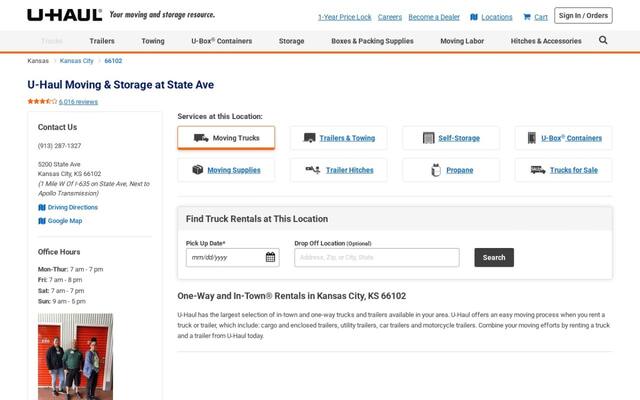Click the shopping cart icon

click(x=527, y=17)
